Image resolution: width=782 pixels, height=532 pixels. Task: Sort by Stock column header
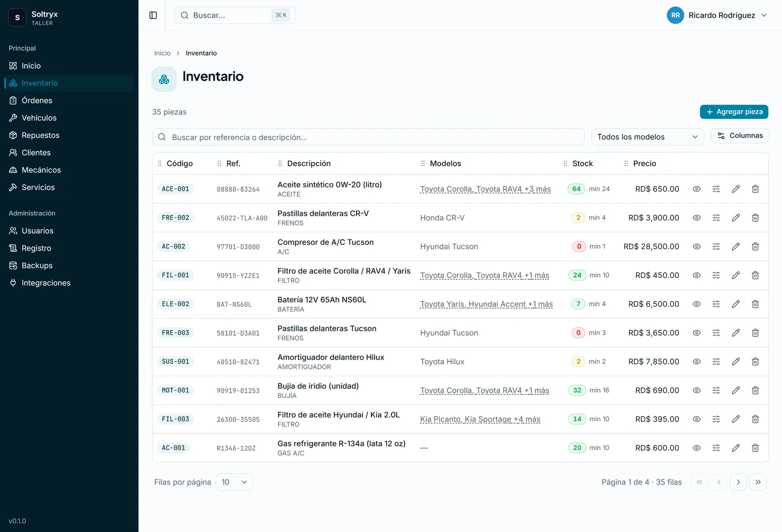(x=583, y=164)
